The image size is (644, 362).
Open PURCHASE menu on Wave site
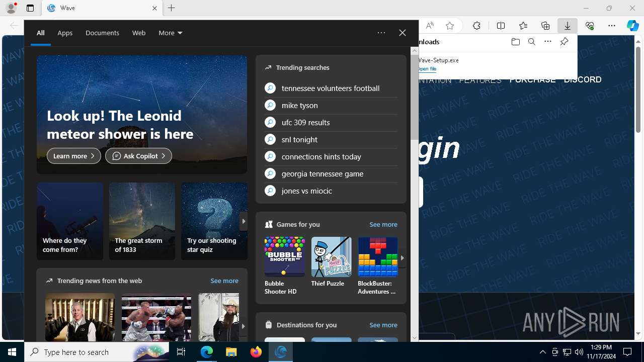(532, 79)
